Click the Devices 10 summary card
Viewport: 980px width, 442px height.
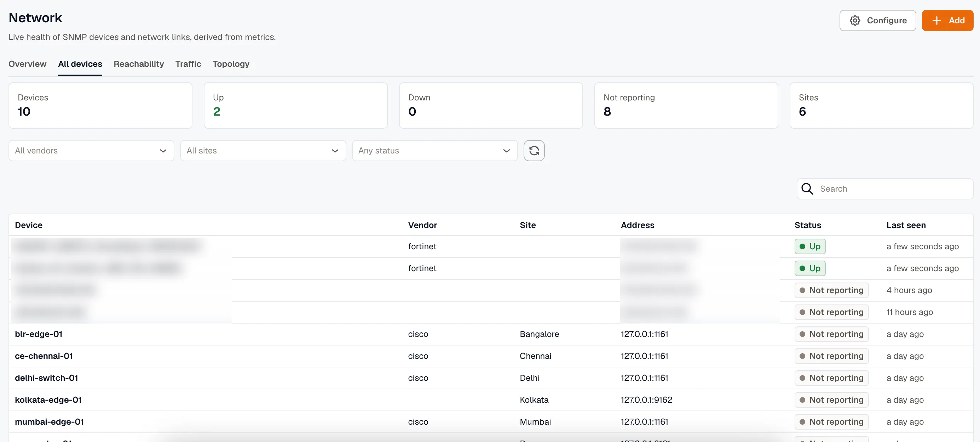100,106
